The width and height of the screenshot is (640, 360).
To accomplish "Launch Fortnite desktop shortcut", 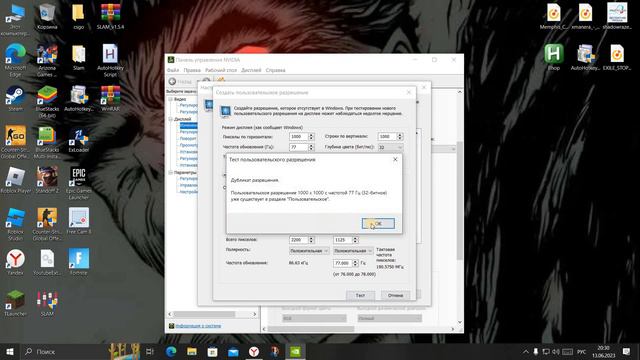I will [78, 262].
